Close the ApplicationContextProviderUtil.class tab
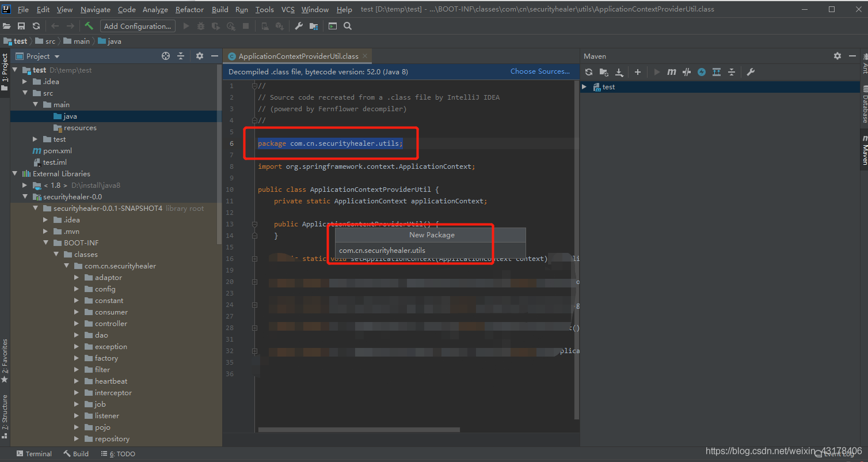Screen dimensions: 868x462 pos(366,56)
